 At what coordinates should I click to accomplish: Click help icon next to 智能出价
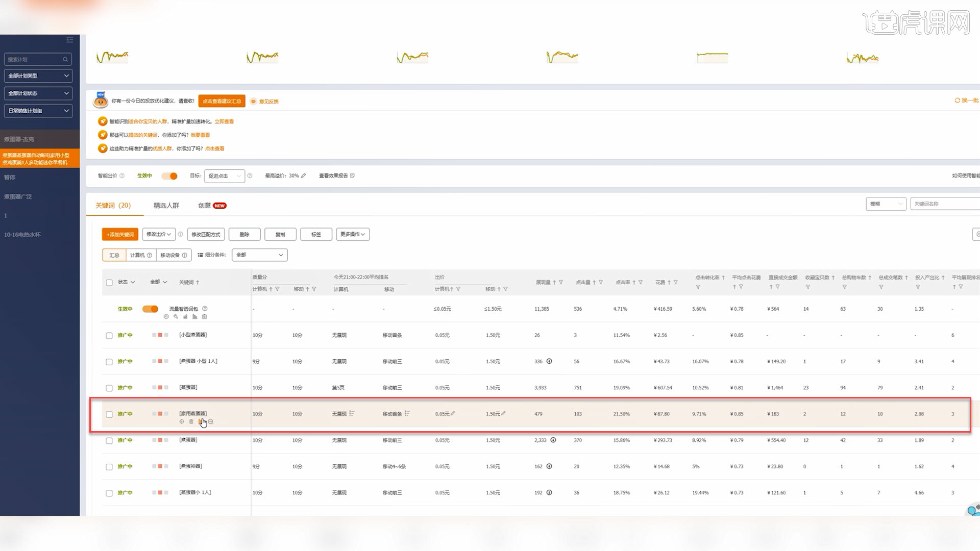[x=122, y=176]
